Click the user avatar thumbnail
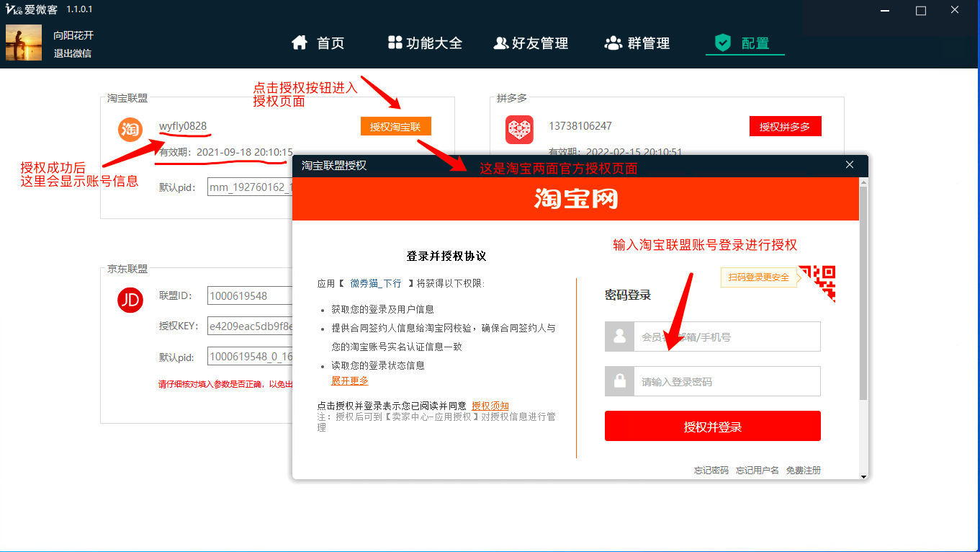The height and width of the screenshot is (552, 980). click(x=24, y=43)
